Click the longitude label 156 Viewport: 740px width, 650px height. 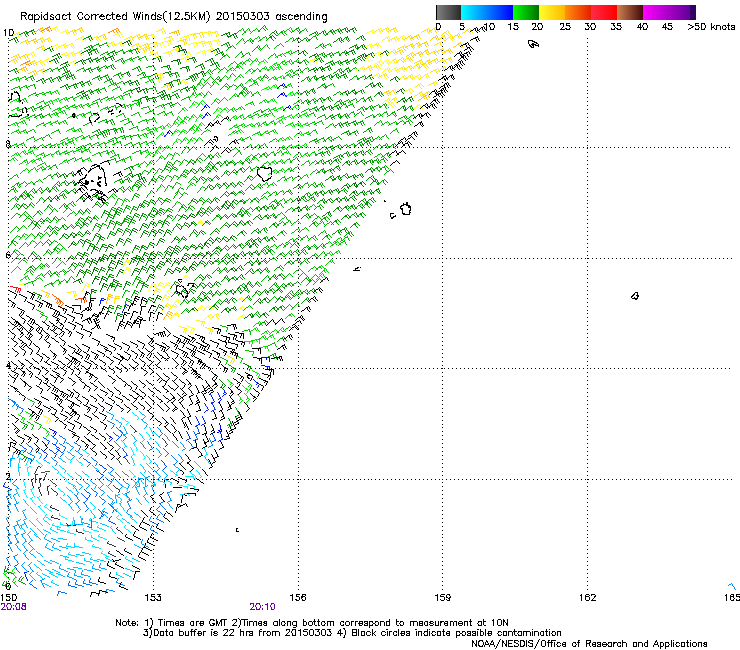298,598
